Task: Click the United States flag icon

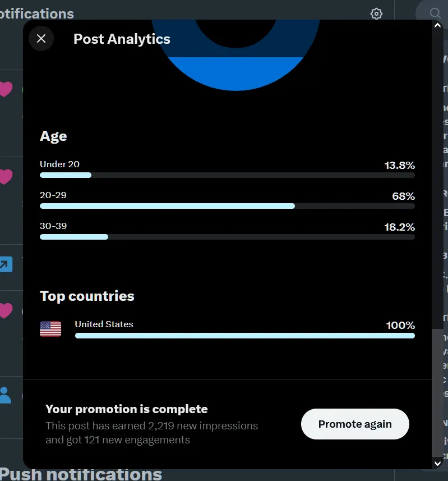Action: coord(50,329)
